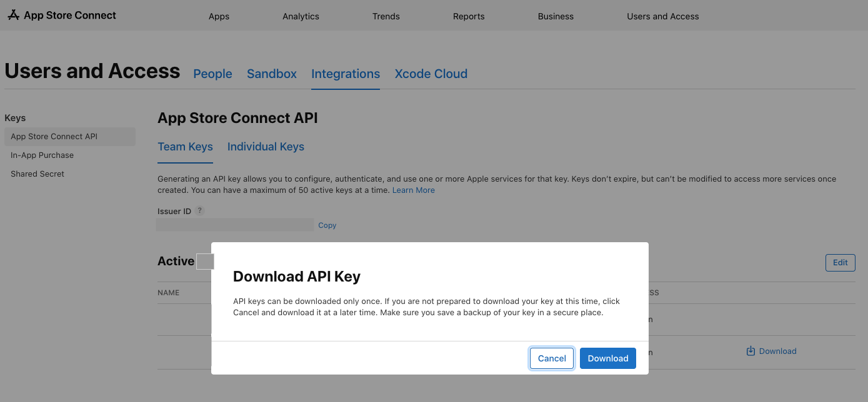Open Shared Secret in Keys sidebar
This screenshot has width=868, height=402.
pos(37,174)
